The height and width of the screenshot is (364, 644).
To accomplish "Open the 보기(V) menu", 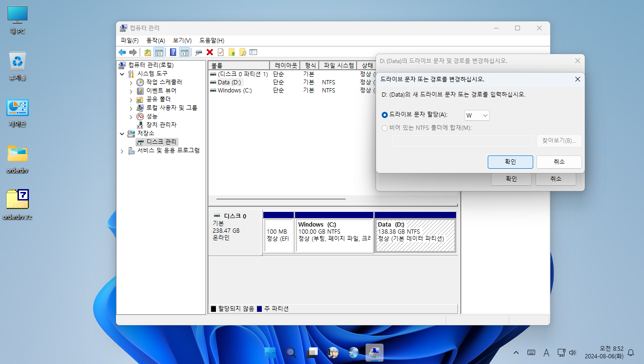I will (x=182, y=41).
